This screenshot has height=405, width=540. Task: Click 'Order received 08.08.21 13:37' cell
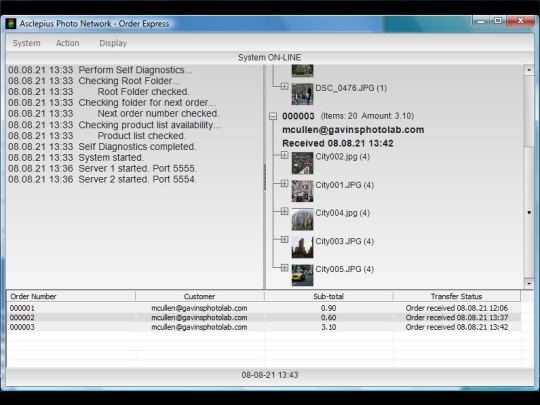pyautogui.click(x=457, y=317)
